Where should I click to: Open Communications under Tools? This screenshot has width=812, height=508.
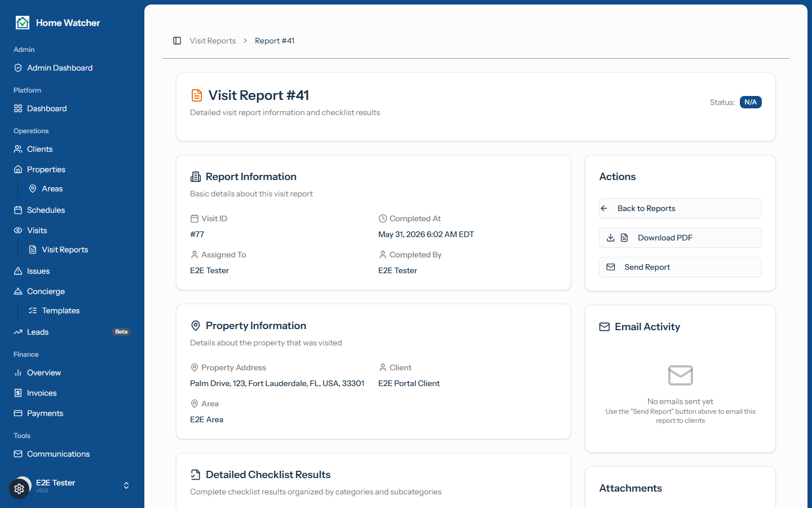[72, 454]
